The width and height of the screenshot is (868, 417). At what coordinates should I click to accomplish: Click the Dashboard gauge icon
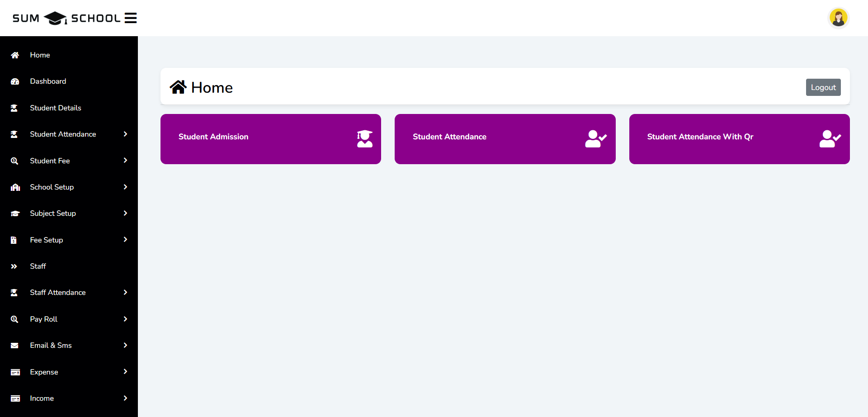(x=15, y=81)
